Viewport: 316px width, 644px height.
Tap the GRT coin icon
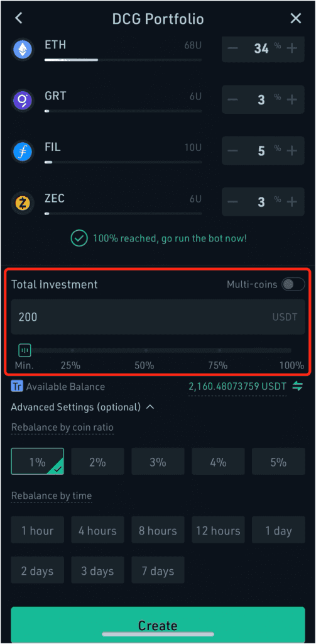[x=23, y=101]
